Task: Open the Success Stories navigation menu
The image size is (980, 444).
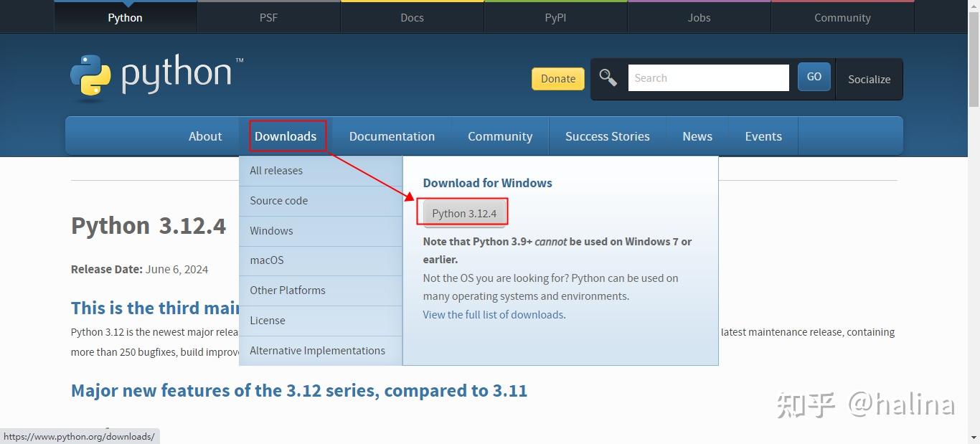Action: pyautogui.click(x=608, y=136)
